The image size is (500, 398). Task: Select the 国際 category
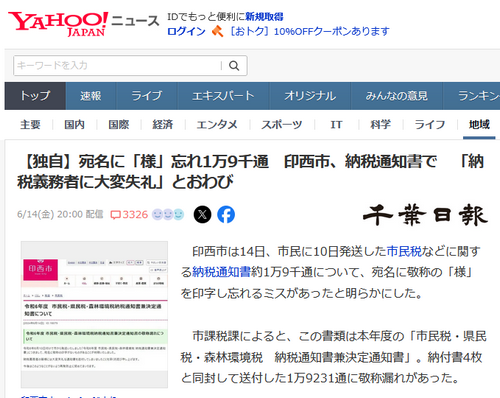(119, 125)
